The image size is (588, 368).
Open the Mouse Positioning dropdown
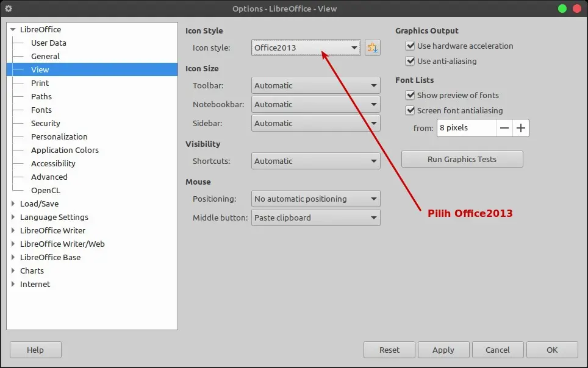[x=315, y=199]
